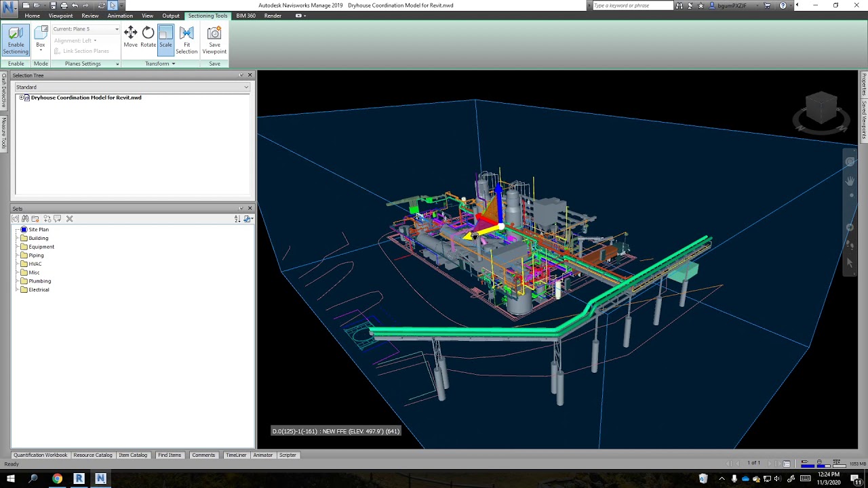Open the Review ribbon tab
The image size is (868, 488).
90,16
